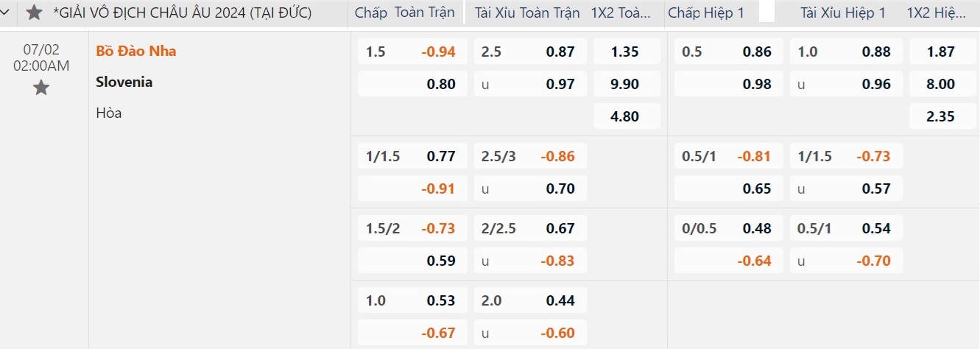
Task: Click the Chấp Toàn Trận column header
Action: click(405, 13)
